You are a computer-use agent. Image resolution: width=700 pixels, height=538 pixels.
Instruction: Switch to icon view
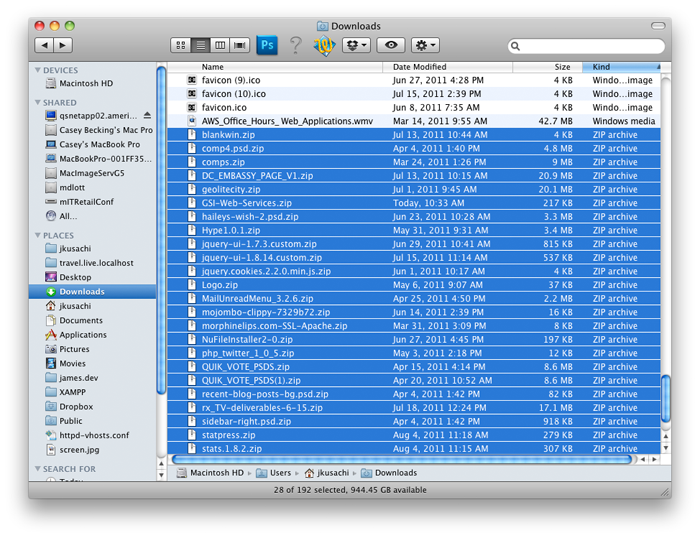(x=181, y=45)
